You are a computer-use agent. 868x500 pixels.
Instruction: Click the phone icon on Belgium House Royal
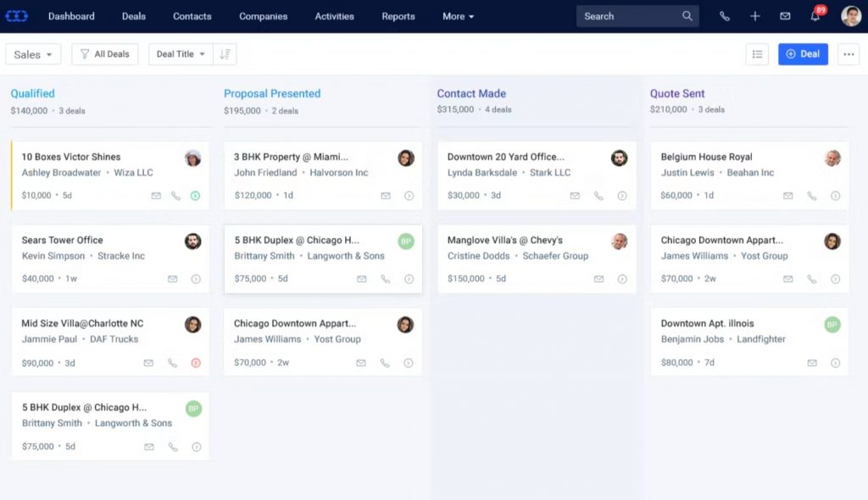pyautogui.click(x=811, y=196)
